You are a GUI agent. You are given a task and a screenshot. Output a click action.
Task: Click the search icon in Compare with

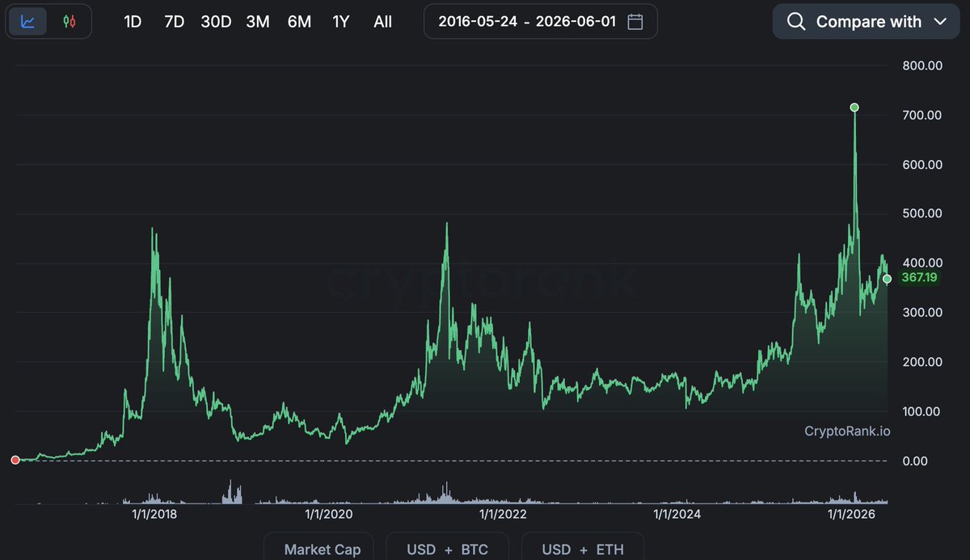click(795, 22)
